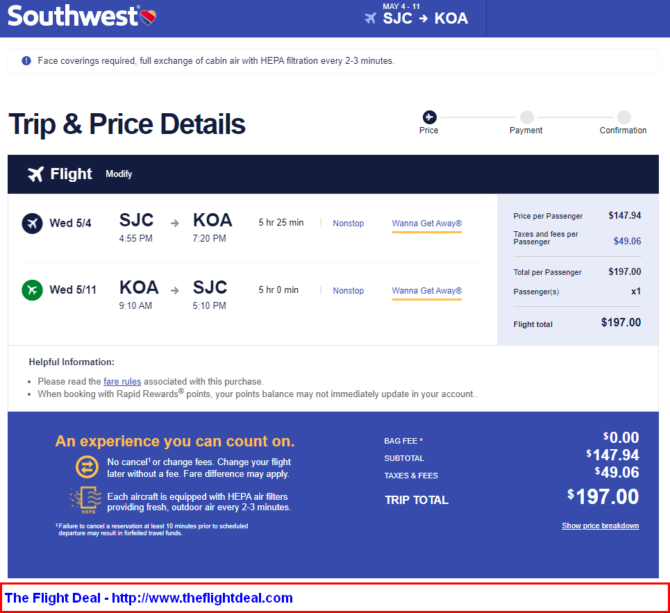Click the airplane icon beside SJC in header
Viewport: 670px width, 613px height.
click(x=370, y=18)
